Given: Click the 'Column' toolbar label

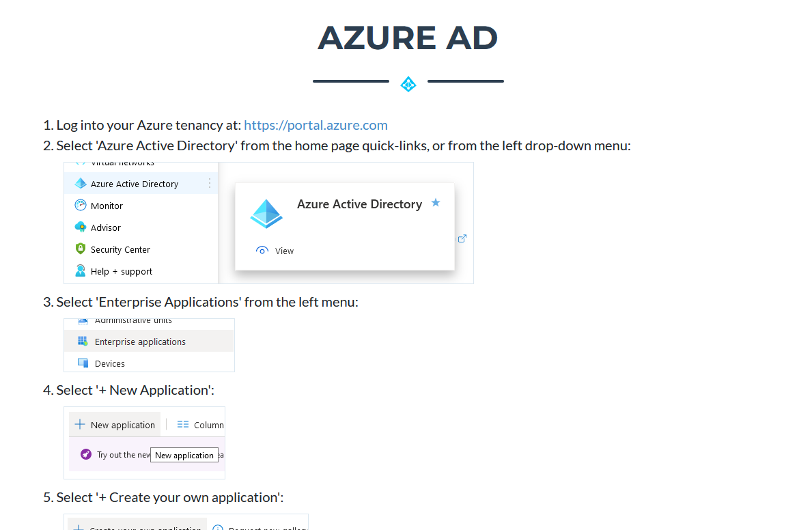Looking at the screenshot, I should pyautogui.click(x=209, y=426).
